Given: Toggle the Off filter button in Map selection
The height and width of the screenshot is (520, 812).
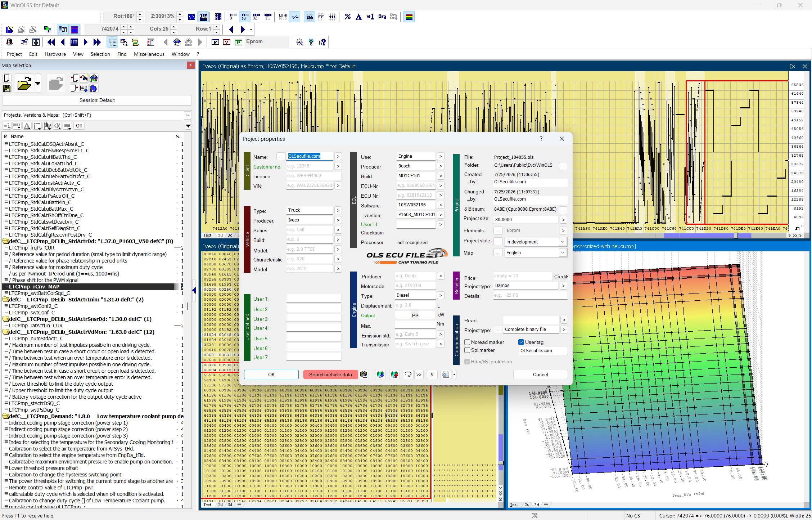Looking at the screenshot, I should (79, 126).
